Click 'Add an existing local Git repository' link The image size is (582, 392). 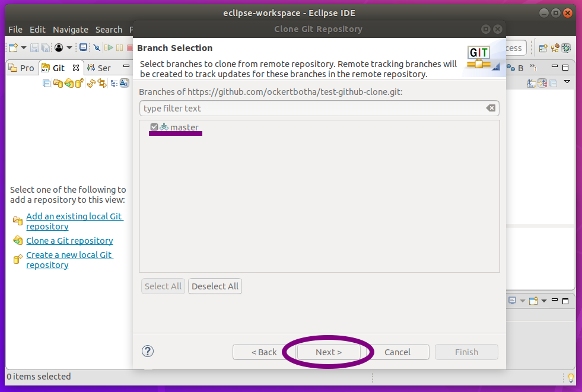pyautogui.click(x=74, y=221)
